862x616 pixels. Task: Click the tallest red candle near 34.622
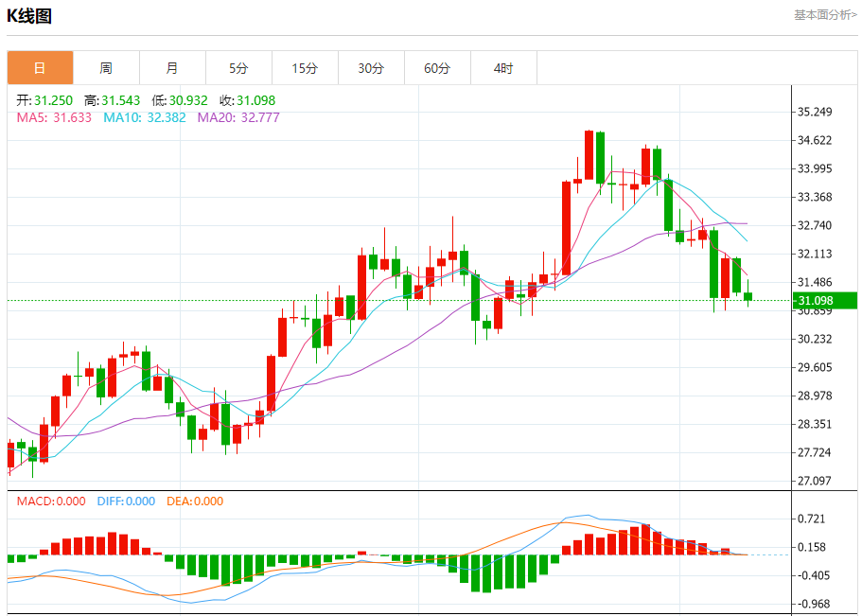tap(589, 155)
